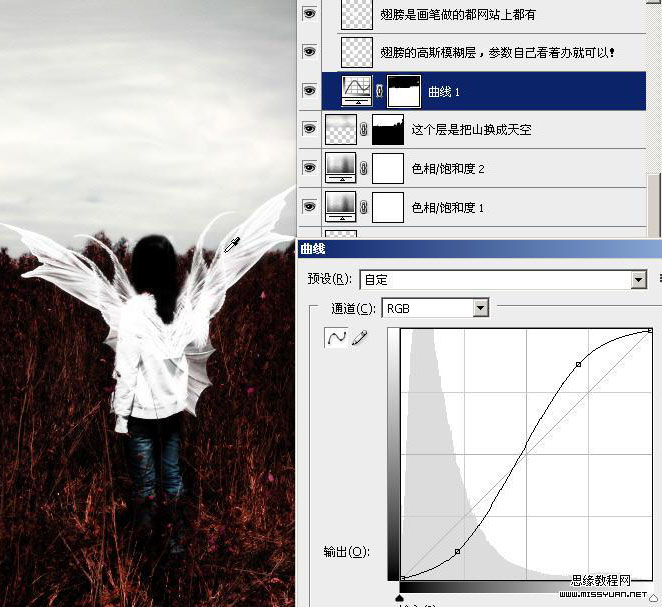Select the pencil draw-curve tool

coord(359,338)
